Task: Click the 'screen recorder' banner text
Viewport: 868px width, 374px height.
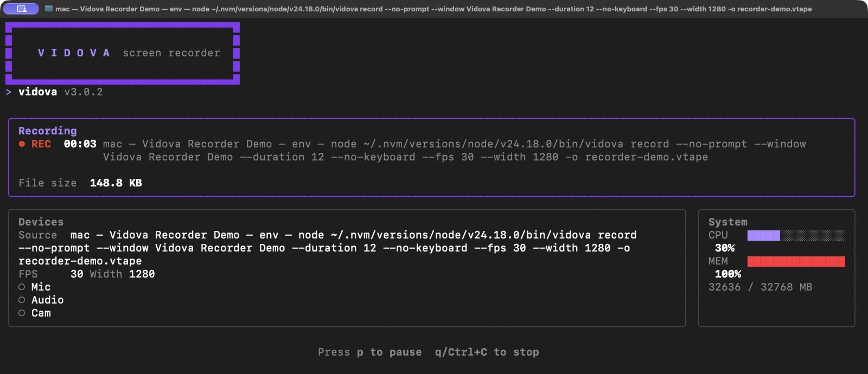Action: point(171,53)
